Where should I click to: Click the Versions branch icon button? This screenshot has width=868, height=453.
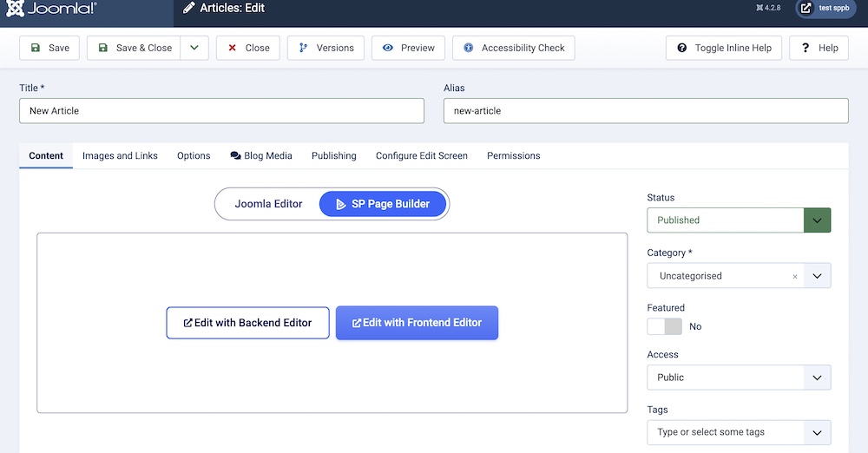(x=325, y=48)
